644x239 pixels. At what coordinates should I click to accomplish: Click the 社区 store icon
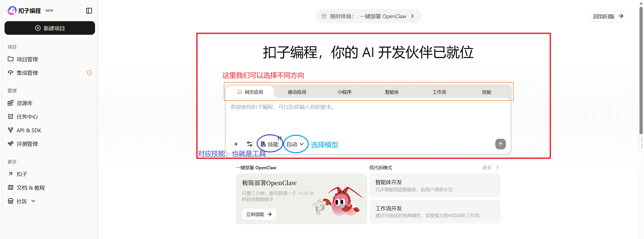pyautogui.click(x=11, y=201)
